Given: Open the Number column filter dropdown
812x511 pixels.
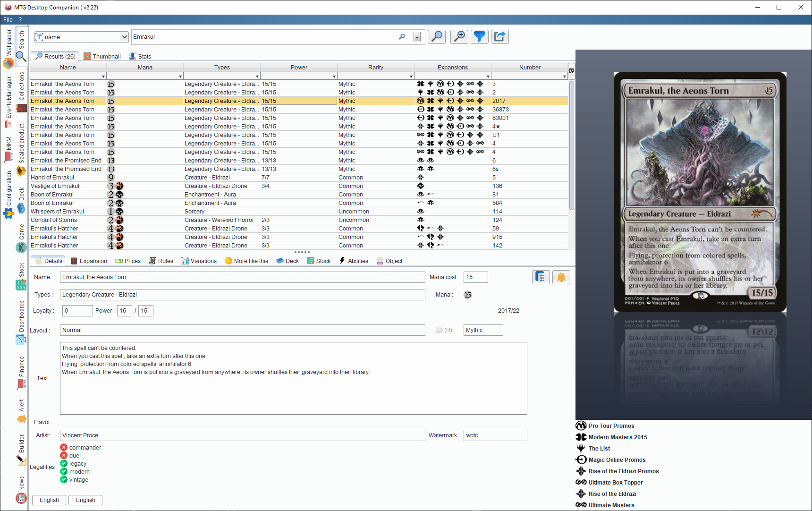Looking at the screenshot, I should [x=565, y=77].
